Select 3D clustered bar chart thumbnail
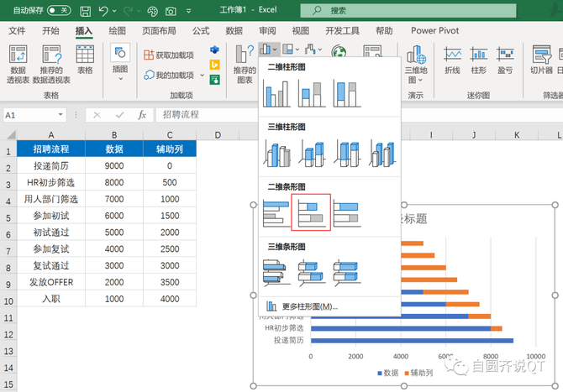This screenshot has width=563, height=392. tap(276, 274)
